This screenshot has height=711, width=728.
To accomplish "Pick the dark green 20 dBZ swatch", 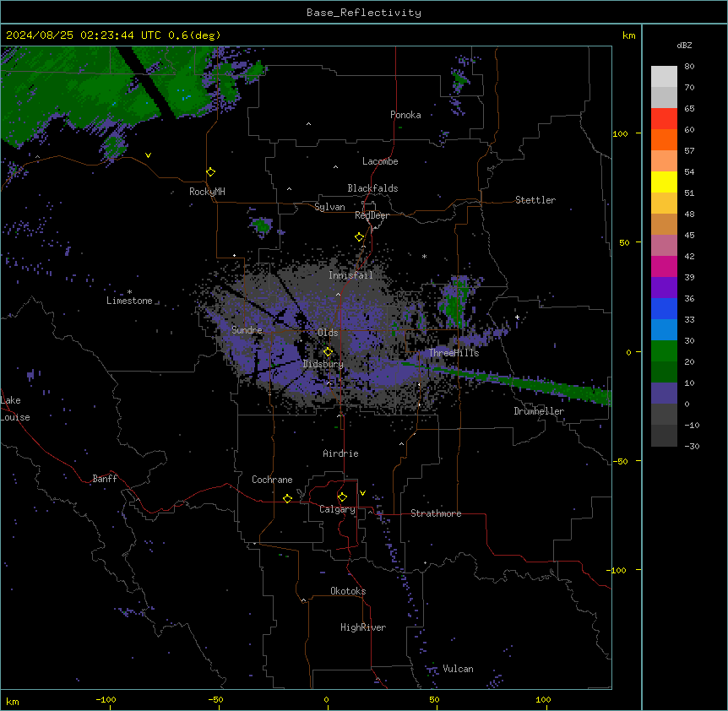I will 664,372.
